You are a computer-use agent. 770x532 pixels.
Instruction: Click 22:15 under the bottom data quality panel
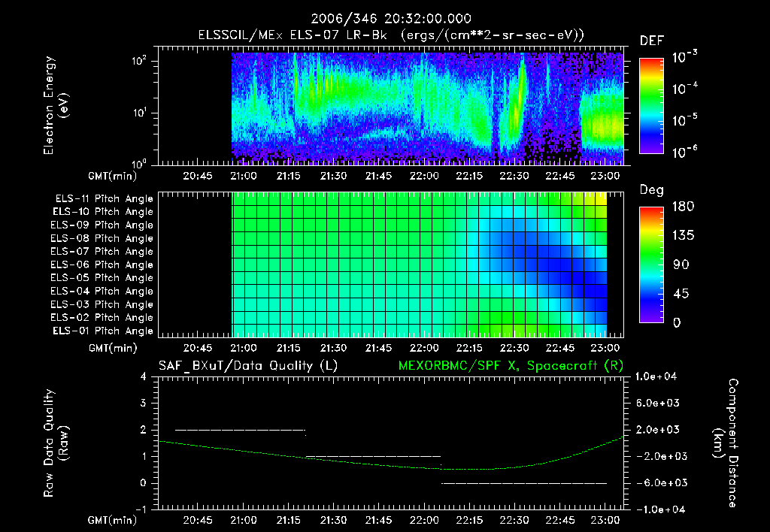469,520
